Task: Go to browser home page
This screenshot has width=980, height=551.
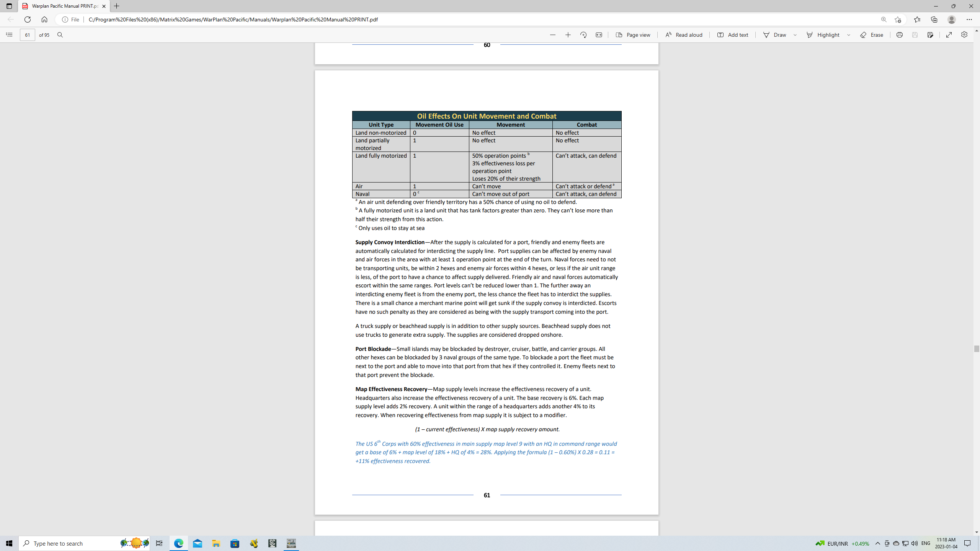Action: [x=44, y=20]
